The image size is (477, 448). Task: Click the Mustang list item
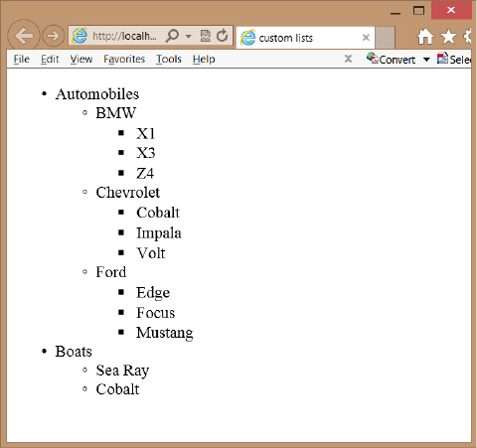click(x=165, y=333)
